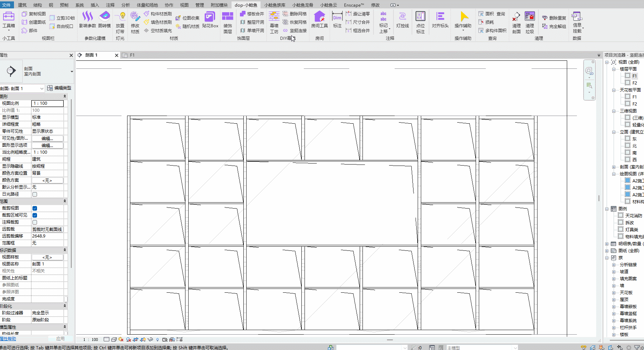Launch the 装饰面层 finish layer tool
The image size is (644, 350).
(x=228, y=23)
